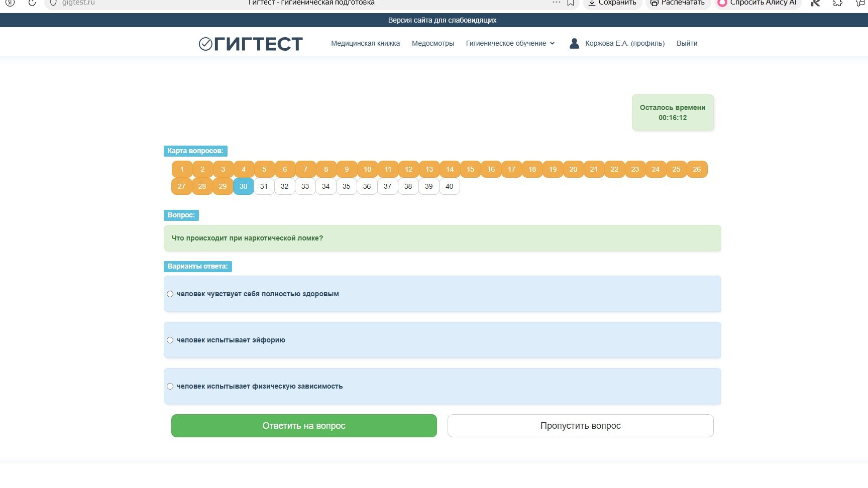Screen dimensions: 868x488
Task: Expand Гигиеническое обучение dropdown menu
Action: (x=510, y=43)
